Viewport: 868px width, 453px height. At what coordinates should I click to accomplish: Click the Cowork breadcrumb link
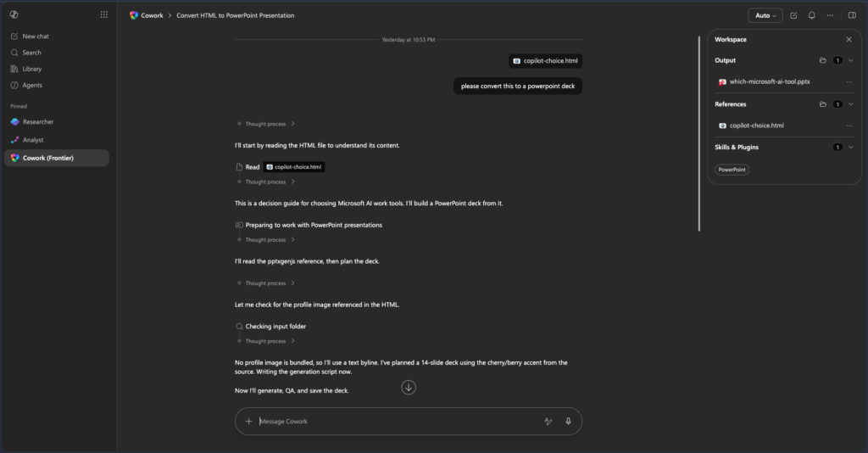click(152, 15)
